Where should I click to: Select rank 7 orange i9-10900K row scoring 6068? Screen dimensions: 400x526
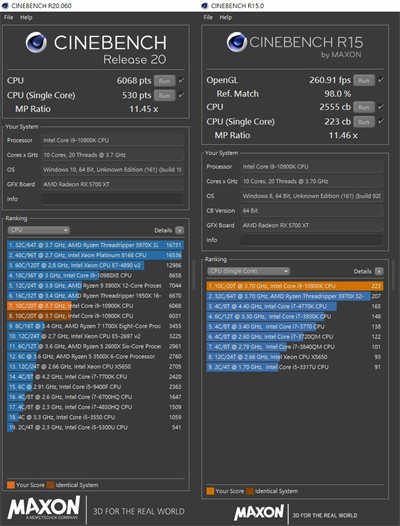[95, 306]
